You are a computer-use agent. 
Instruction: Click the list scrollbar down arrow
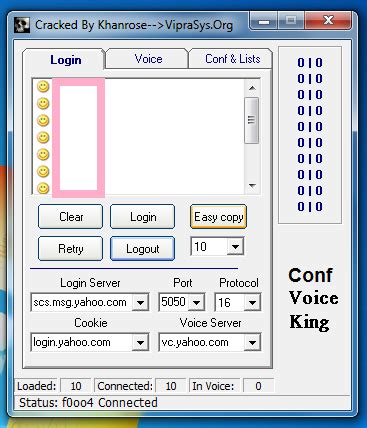[x=252, y=186]
